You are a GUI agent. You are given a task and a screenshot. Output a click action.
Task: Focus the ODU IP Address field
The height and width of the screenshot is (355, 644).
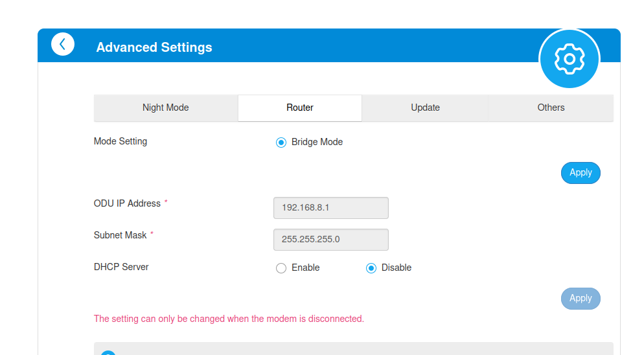click(331, 208)
